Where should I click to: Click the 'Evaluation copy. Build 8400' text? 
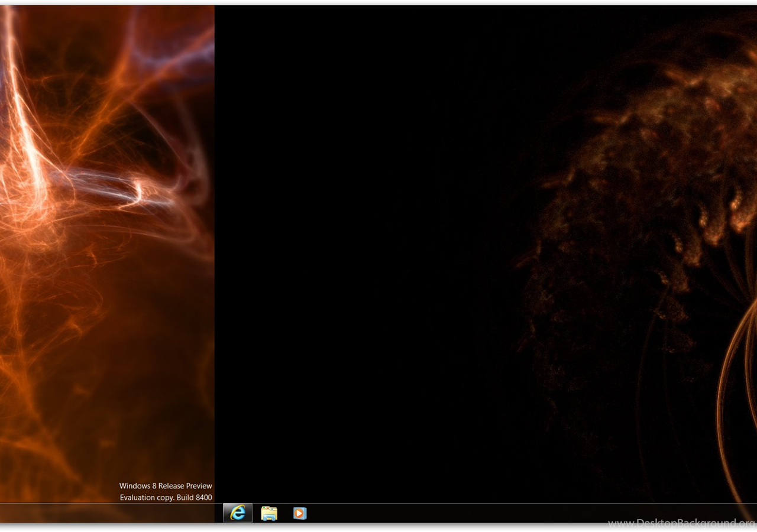pos(166,498)
